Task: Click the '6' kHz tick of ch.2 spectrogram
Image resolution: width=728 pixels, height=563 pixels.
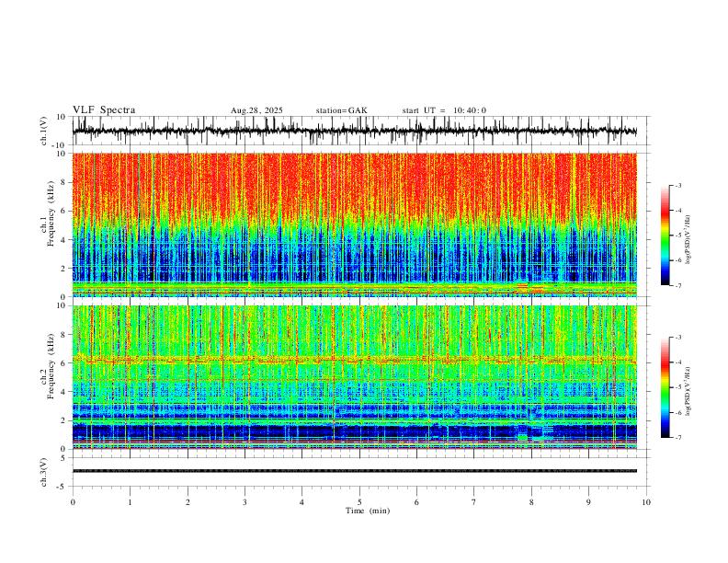Action: click(64, 363)
